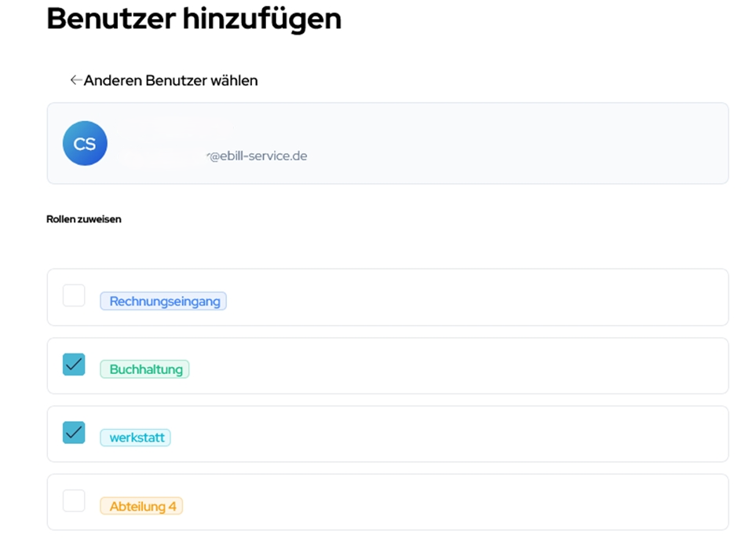Select the Rechnungseingang role row
The image size is (756, 539).
471,297
